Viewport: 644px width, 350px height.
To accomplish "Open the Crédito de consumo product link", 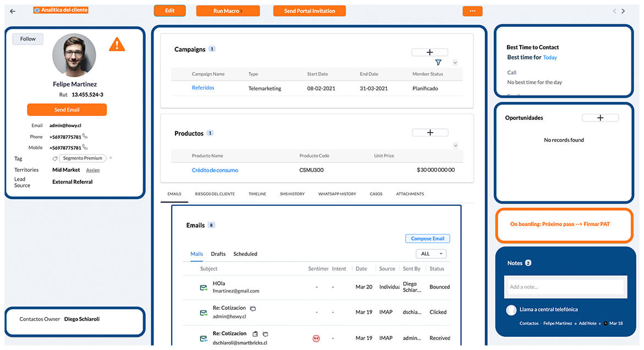I will tap(215, 170).
